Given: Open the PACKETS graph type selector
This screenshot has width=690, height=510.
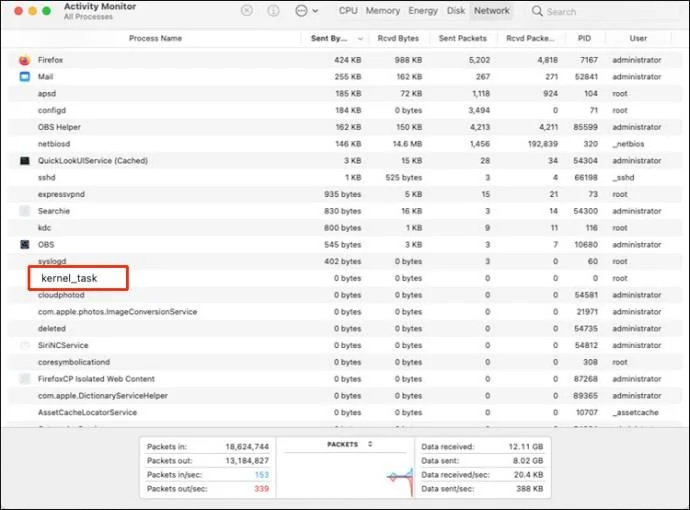Looking at the screenshot, I should tap(349, 444).
